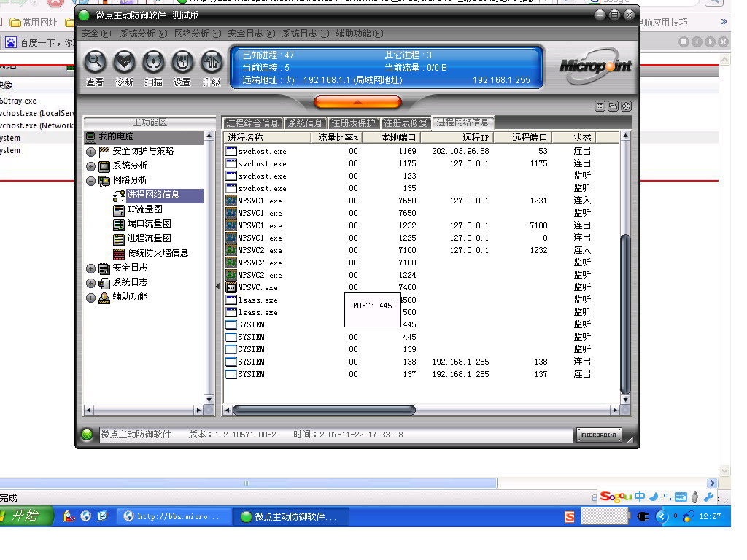Viewport: 747px width, 560px height.
Task: Select the 进程网络信息 tab
Action: coord(462,122)
